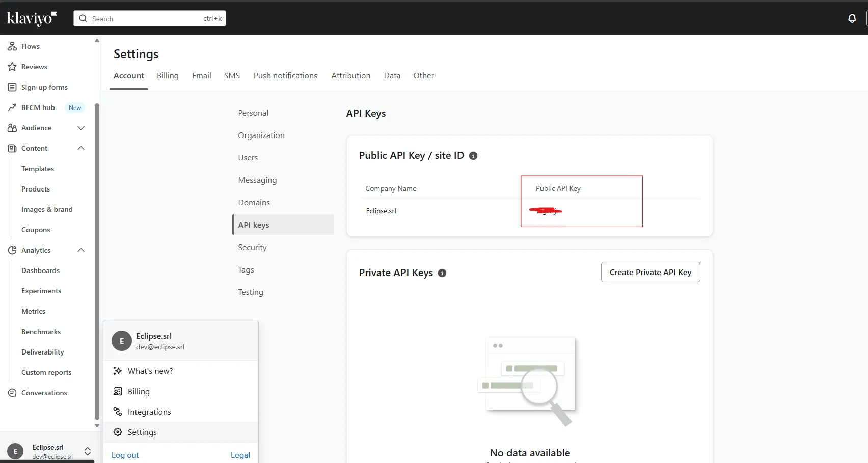The height and width of the screenshot is (463, 868).
Task: Collapse the Content sidebar section
Action: coord(80,148)
